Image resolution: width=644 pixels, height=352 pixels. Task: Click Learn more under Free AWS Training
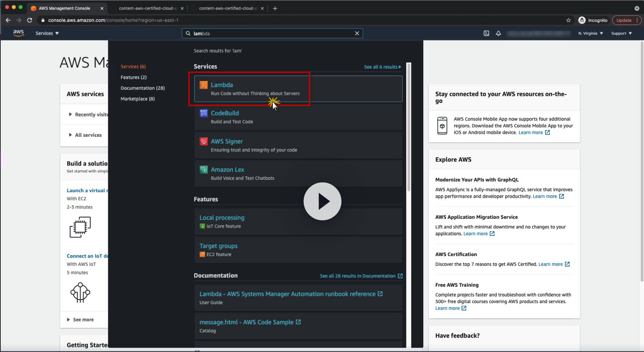click(451, 308)
